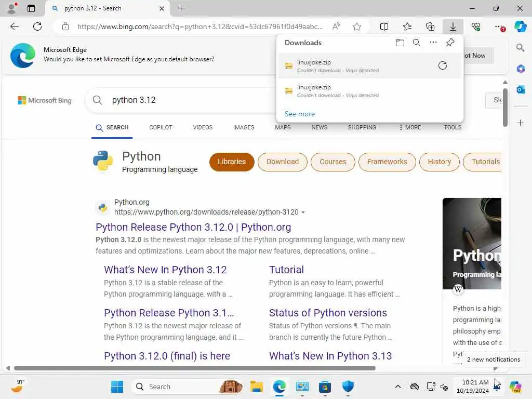Open Microsoft Store from taskbar

pyautogui.click(x=325, y=387)
